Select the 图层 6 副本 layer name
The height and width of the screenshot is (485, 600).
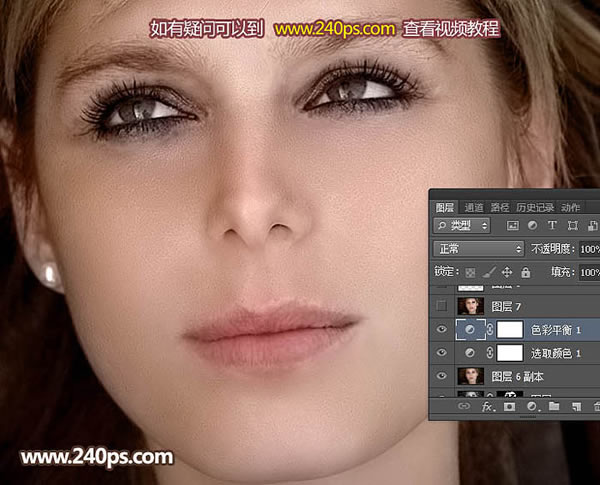point(517,377)
